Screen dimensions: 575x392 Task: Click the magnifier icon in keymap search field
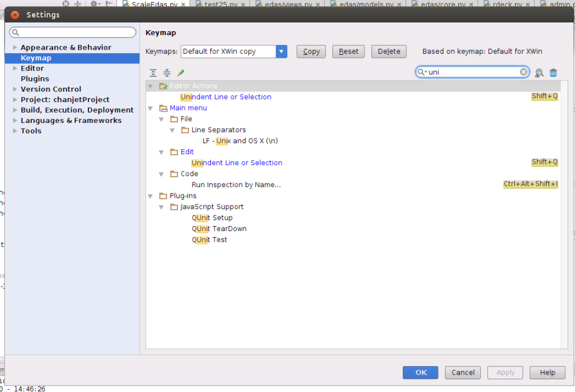[422, 72]
